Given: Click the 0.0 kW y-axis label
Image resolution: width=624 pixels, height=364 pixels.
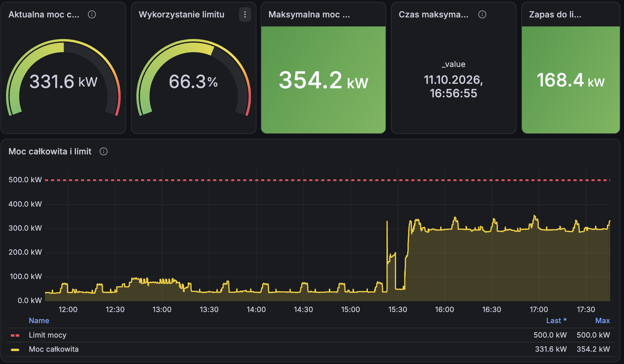Looking at the screenshot, I should click(30, 300).
